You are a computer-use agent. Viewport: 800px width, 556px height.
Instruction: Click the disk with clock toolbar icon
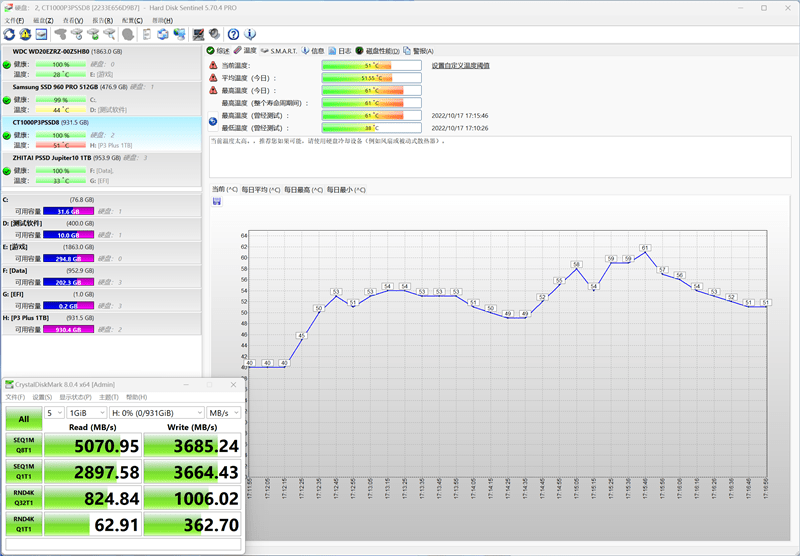pos(77,34)
